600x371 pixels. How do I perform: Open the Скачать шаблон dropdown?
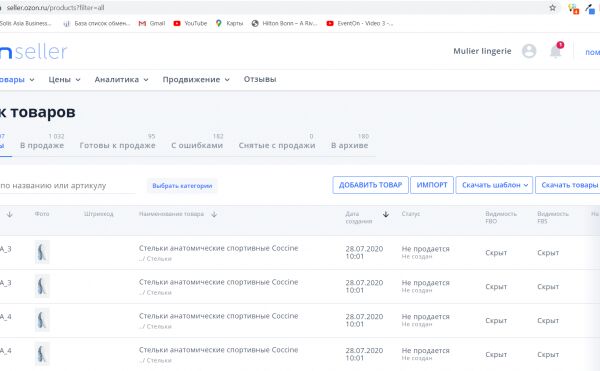point(494,185)
